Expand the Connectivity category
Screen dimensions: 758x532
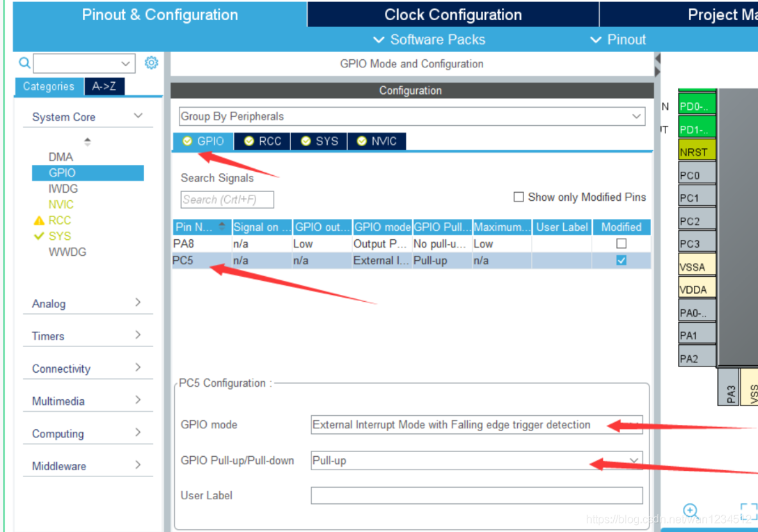(87, 369)
